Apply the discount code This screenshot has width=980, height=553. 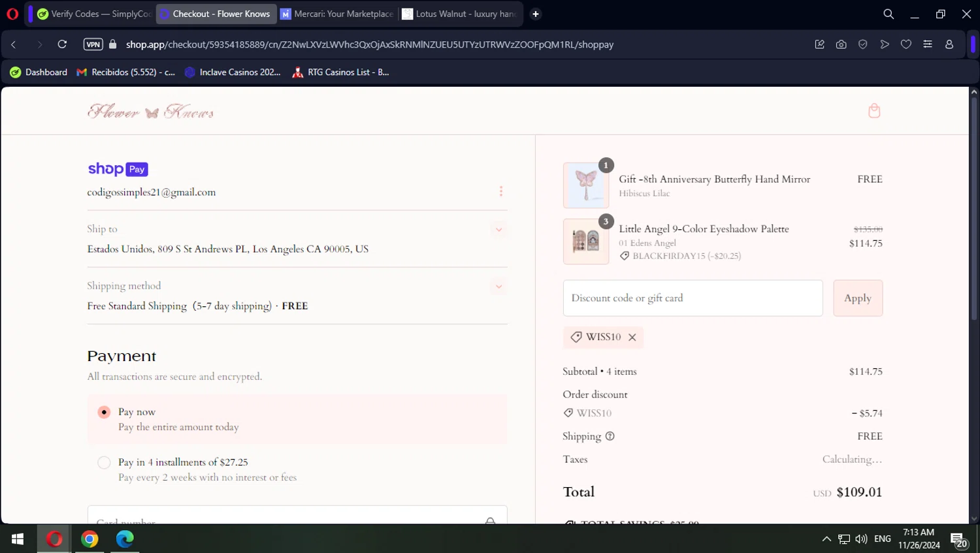tap(858, 298)
